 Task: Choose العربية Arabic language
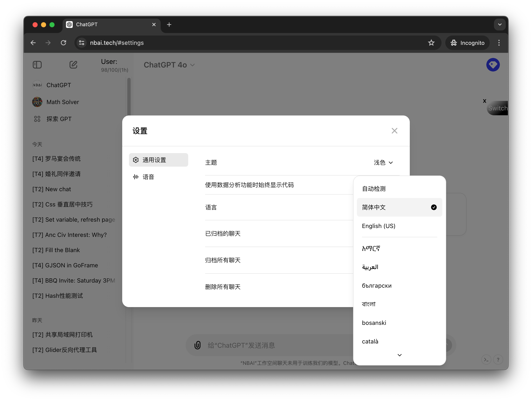[399, 267]
